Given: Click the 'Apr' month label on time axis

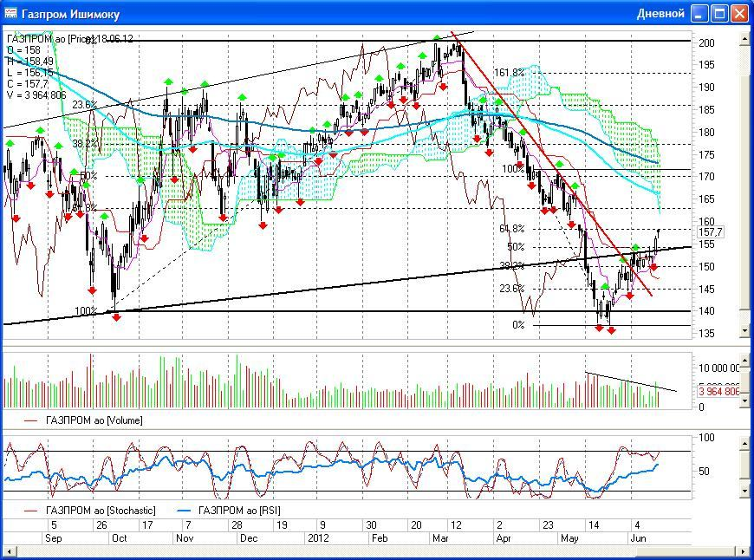Looking at the screenshot, I should [504, 537].
